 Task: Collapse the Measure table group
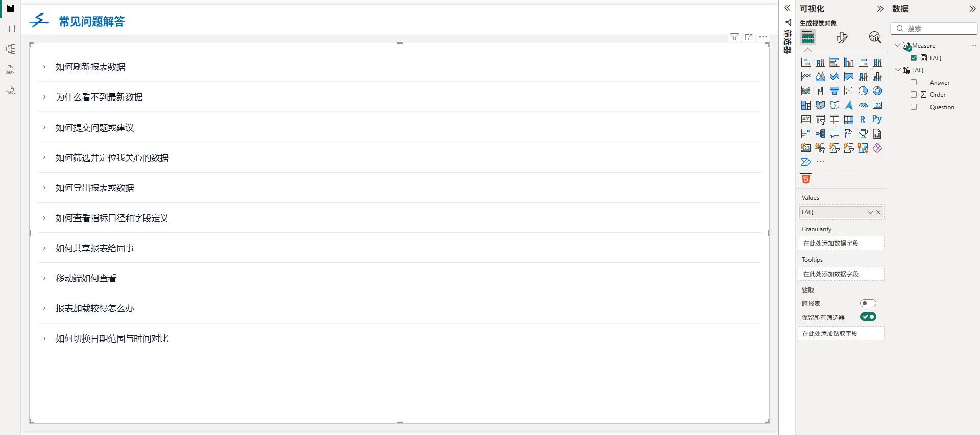coord(898,46)
